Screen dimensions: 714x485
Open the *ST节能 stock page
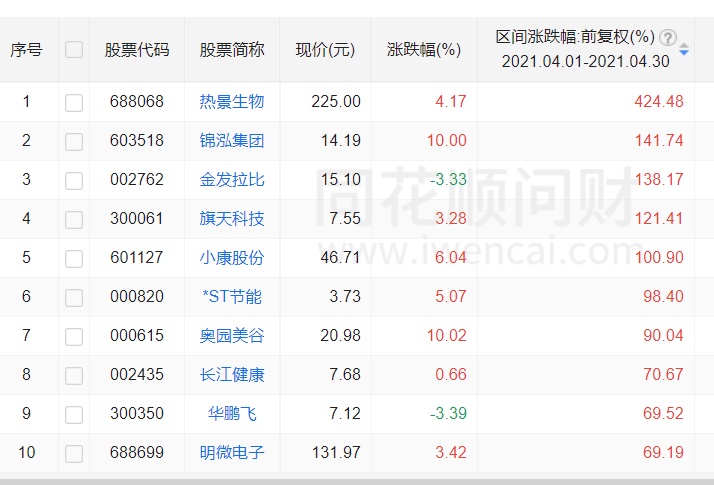tap(232, 297)
